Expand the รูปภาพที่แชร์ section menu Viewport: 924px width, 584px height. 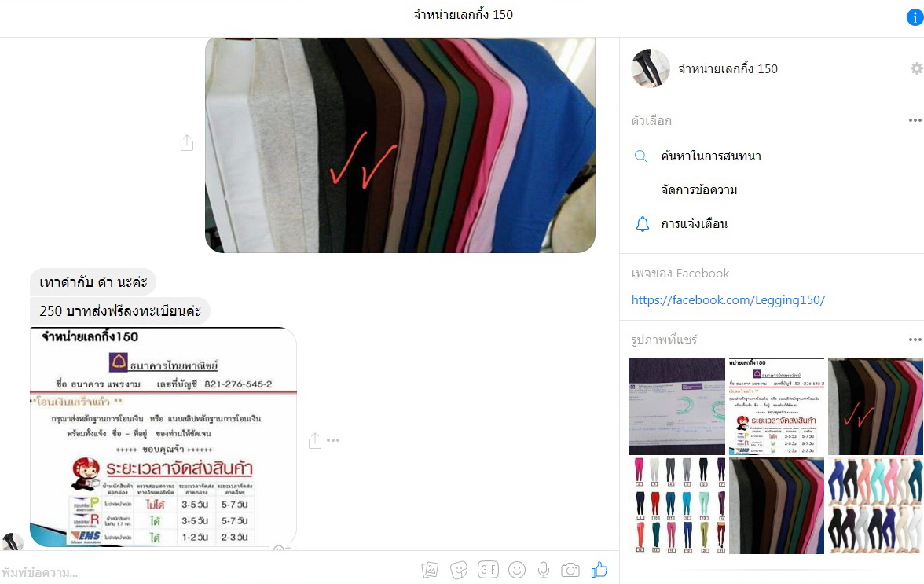(x=915, y=340)
